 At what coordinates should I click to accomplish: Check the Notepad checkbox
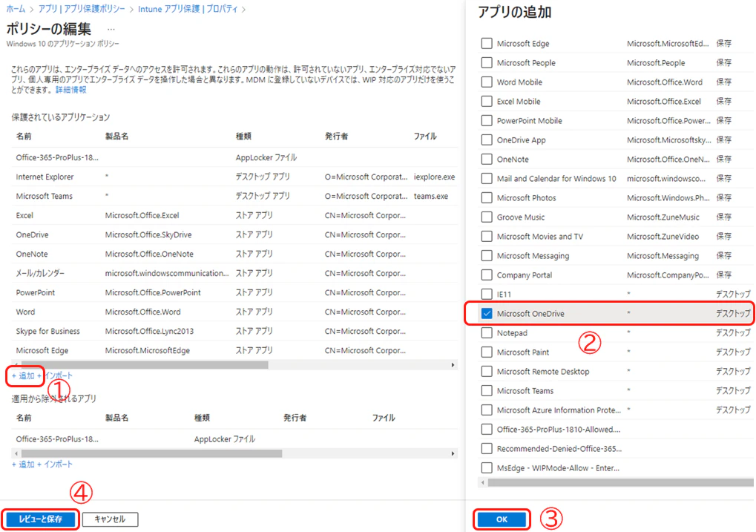tap(487, 333)
